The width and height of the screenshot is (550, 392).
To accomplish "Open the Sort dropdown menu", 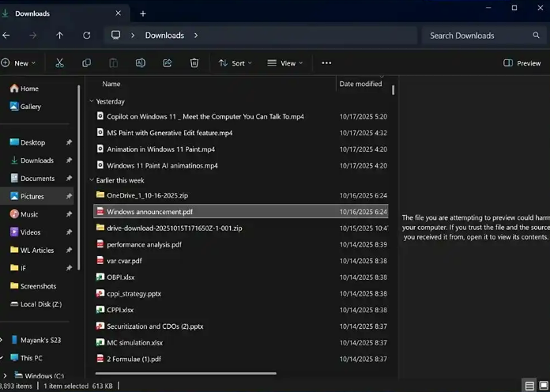I will pos(235,63).
